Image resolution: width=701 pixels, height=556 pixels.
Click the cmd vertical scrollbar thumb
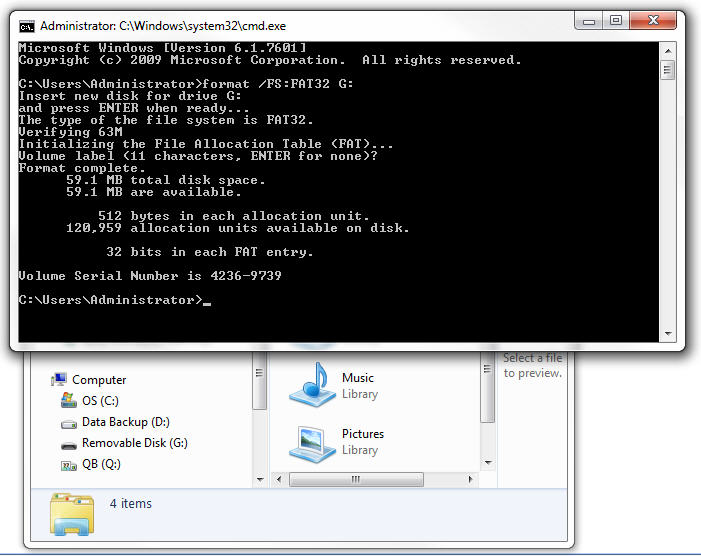coord(668,70)
